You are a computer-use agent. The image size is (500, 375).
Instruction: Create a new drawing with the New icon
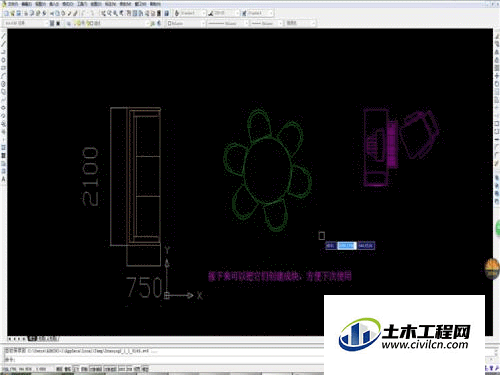point(6,13)
